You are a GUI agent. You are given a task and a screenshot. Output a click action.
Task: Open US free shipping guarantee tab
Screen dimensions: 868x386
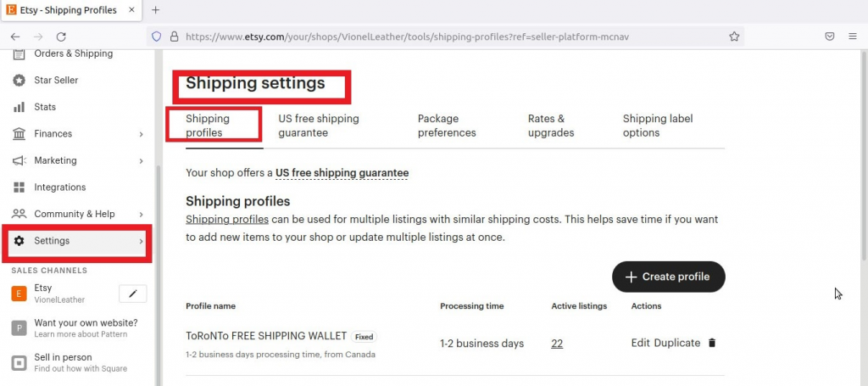click(319, 126)
